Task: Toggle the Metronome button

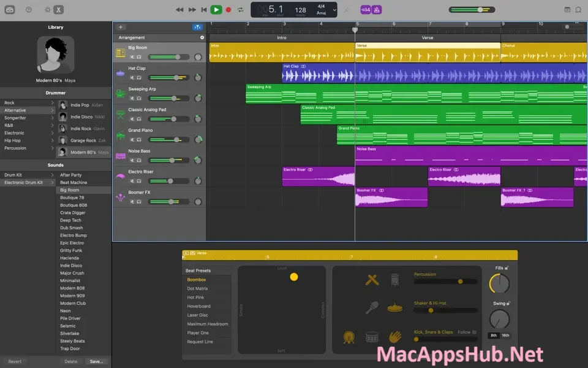Action: [x=377, y=10]
